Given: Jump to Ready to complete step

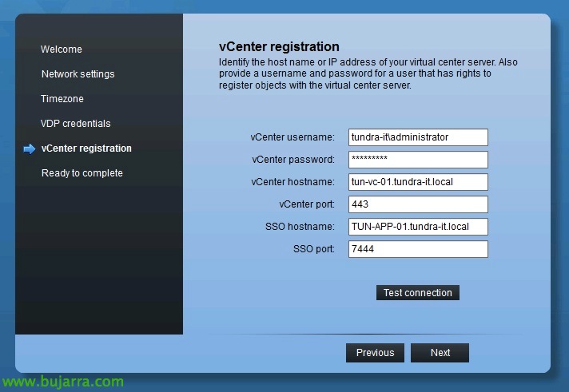Looking at the screenshot, I should click(x=82, y=173).
